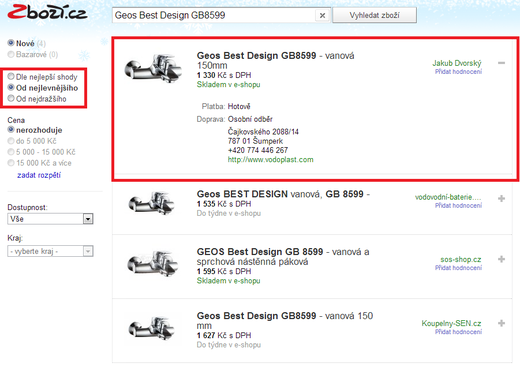The image size is (520, 367).
Task: Open the 'zadat rozpětí' price range link
Action: pyautogui.click(x=39, y=175)
